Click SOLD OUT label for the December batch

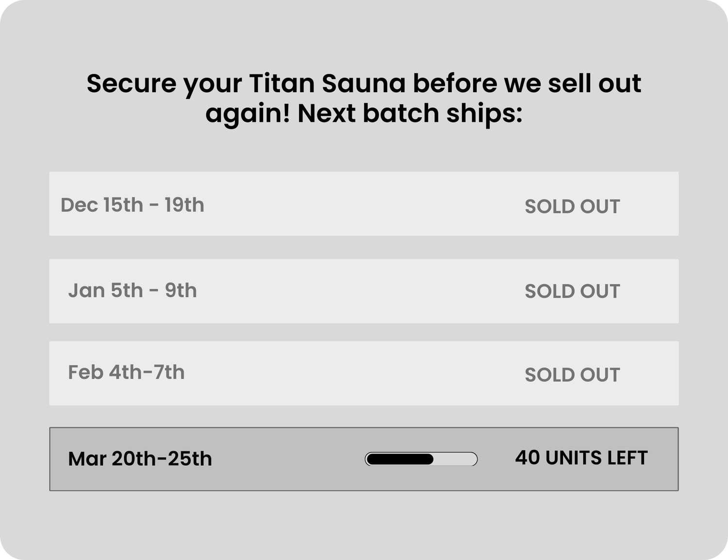tap(572, 207)
